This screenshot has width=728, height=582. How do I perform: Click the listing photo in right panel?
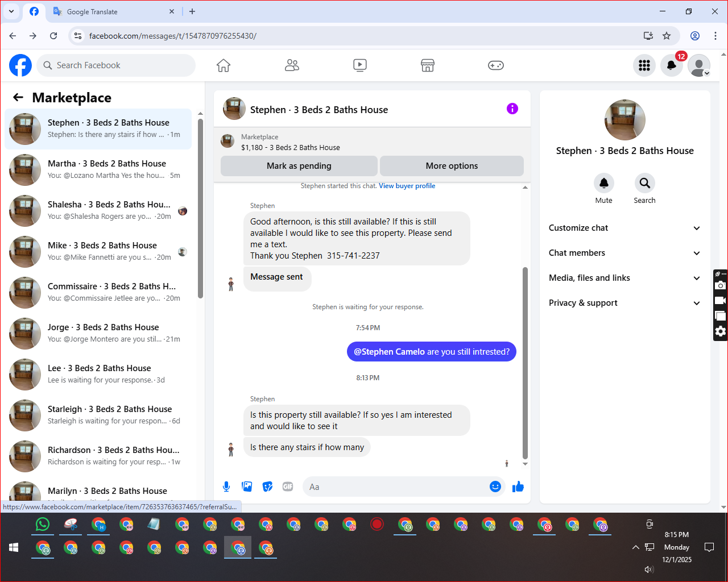point(625,120)
